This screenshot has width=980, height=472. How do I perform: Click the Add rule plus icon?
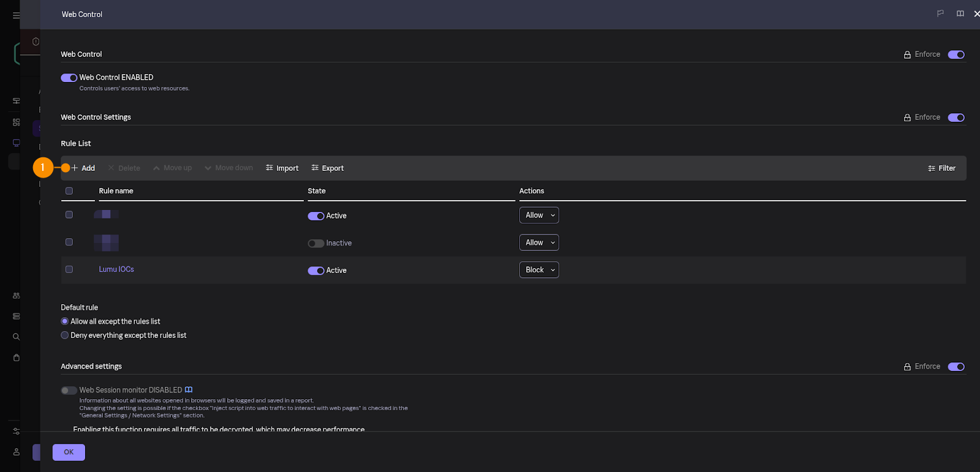(x=74, y=168)
